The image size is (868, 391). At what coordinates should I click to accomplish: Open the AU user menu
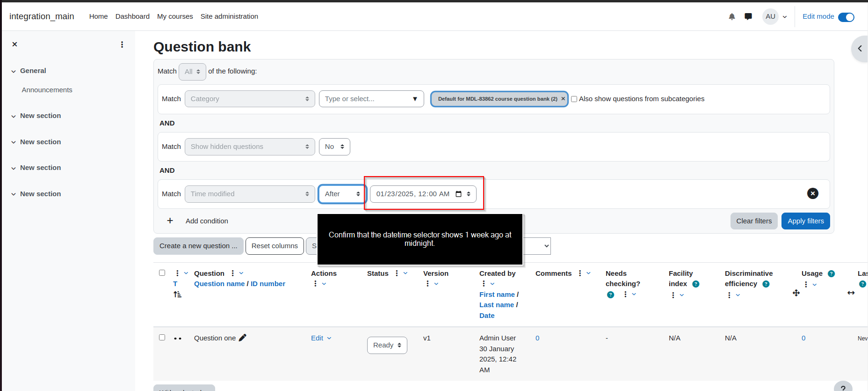(x=775, y=16)
